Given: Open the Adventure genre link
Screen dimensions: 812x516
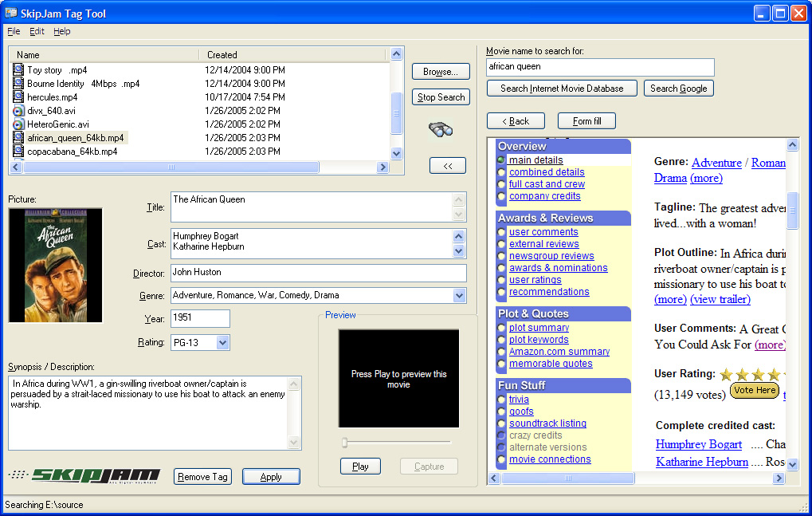Looking at the screenshot, I should (x=716, y=163).
